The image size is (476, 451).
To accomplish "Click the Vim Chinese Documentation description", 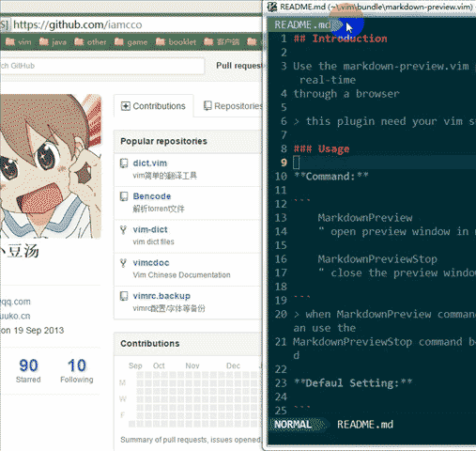I will point(181,275).
